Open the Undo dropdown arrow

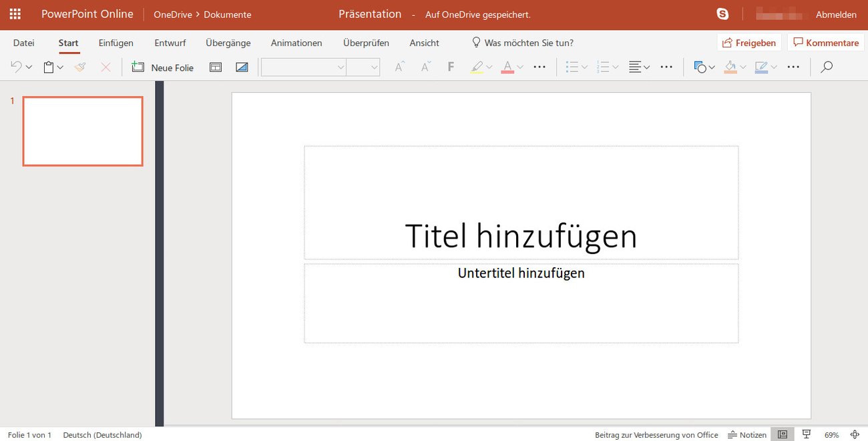coord(29,67)
